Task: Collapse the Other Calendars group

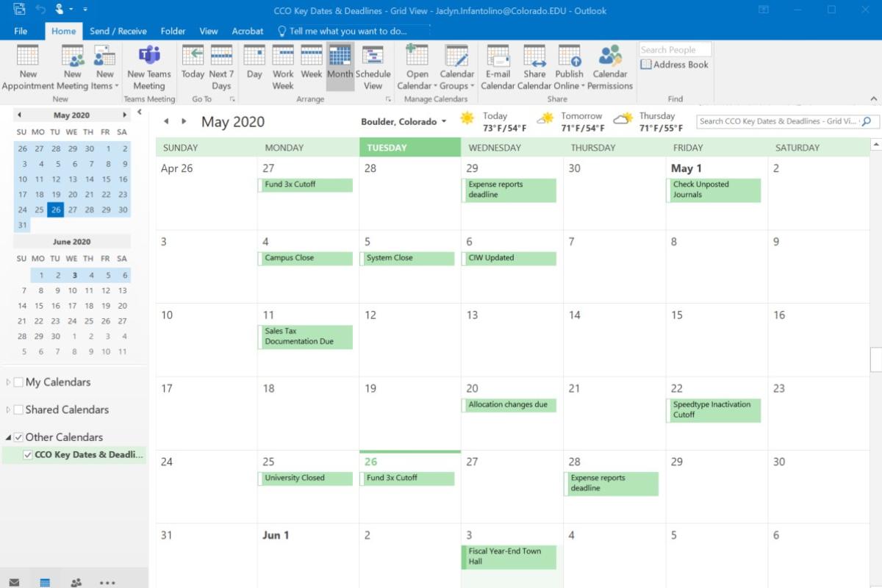Action: (8, 437)
